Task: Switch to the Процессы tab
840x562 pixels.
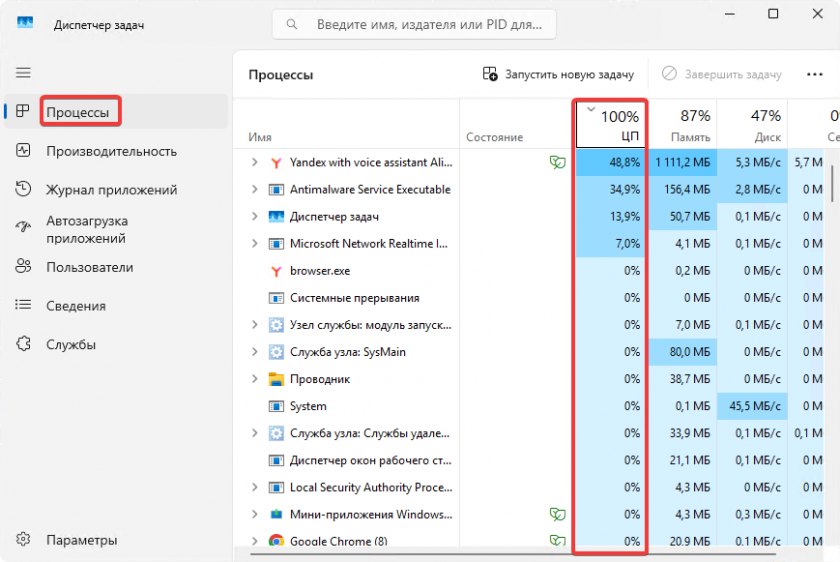Action: click(78, 112)
